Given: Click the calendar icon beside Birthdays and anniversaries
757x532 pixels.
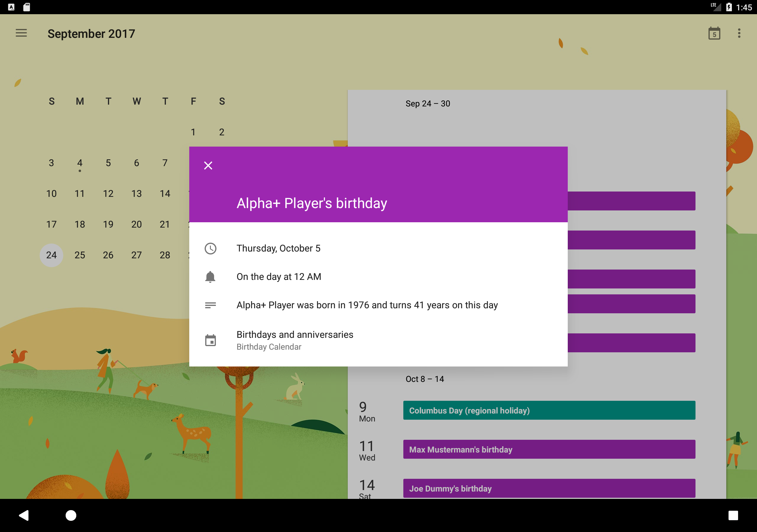Looking at the screenshot, I should coord(210,340).
